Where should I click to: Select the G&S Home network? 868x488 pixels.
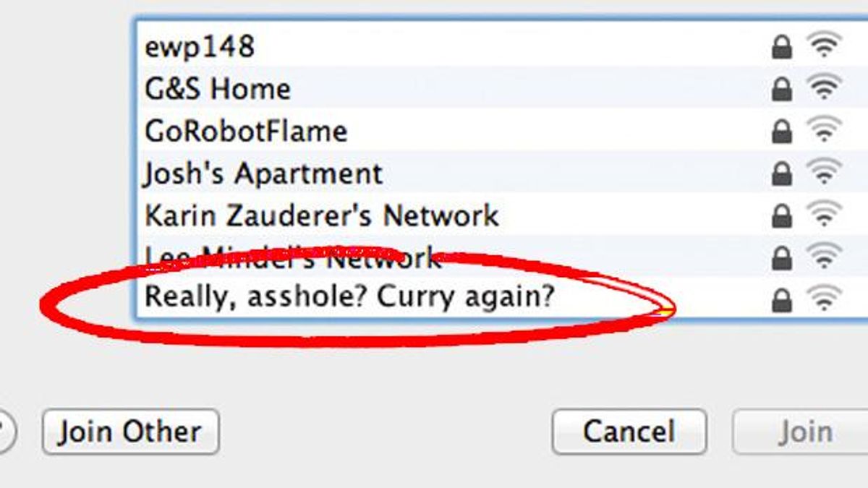(501, 88)
